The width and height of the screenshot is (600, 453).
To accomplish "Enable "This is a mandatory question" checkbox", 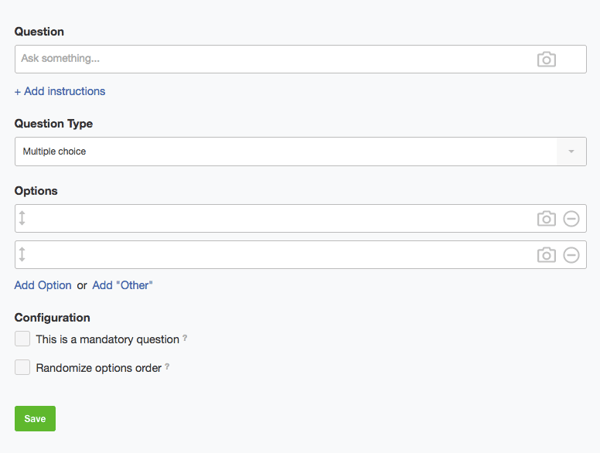I will point(22,339).
